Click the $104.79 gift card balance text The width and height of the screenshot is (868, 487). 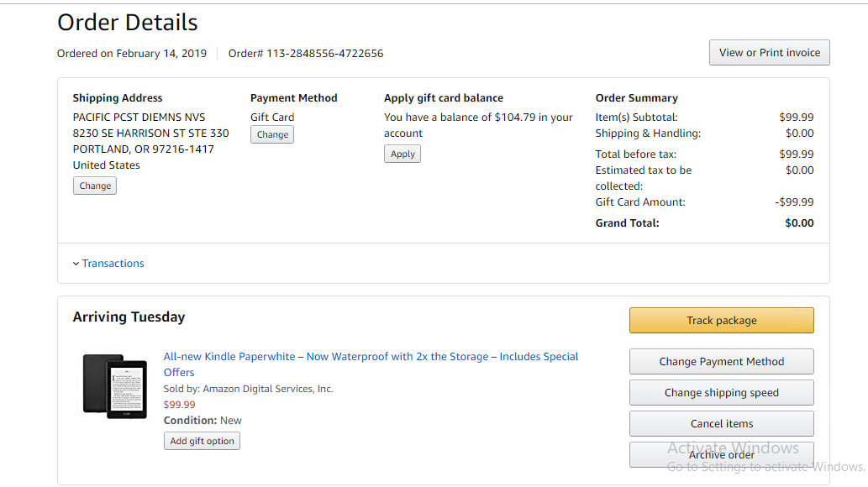pyautogui.click(x=514, y=118)
